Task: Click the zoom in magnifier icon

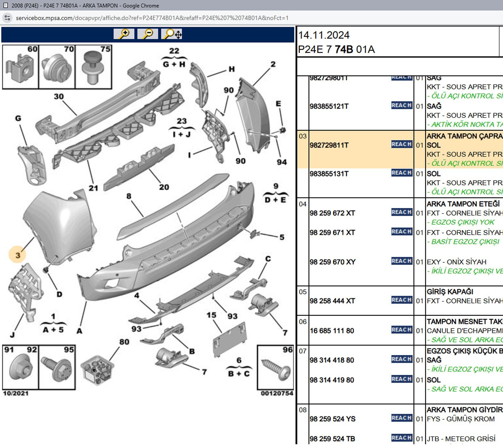Action: point(124,34)
